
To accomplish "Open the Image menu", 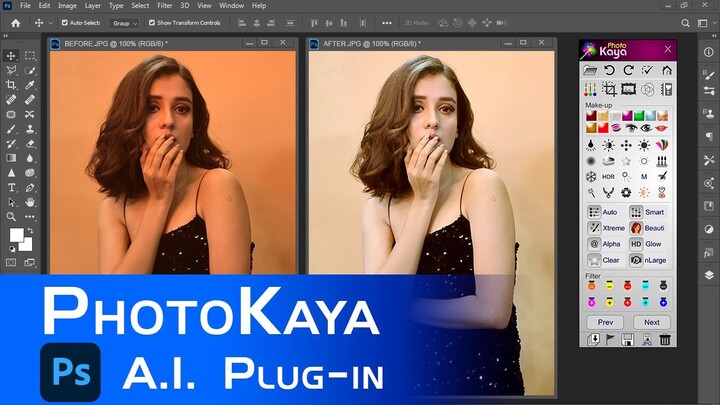I will 67,6.
